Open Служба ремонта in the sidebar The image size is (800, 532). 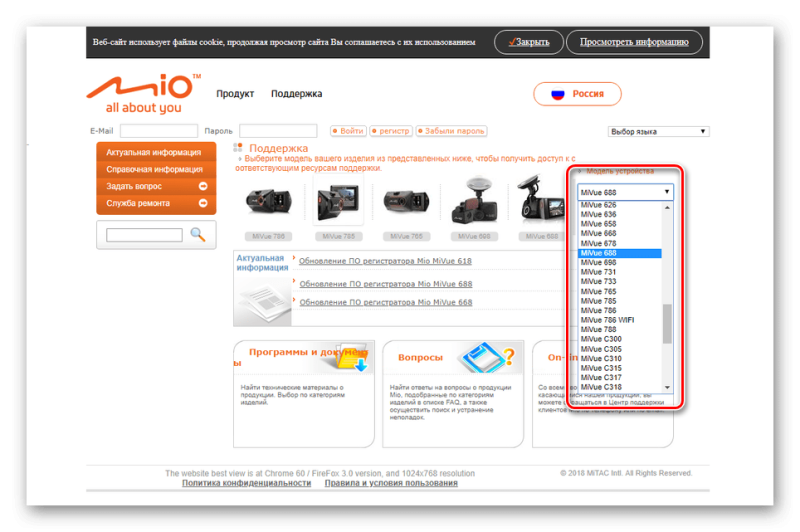156,203
